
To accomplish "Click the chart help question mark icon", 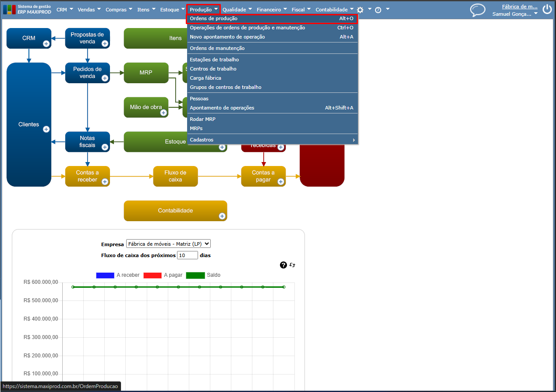I will (x=283, y=265).
